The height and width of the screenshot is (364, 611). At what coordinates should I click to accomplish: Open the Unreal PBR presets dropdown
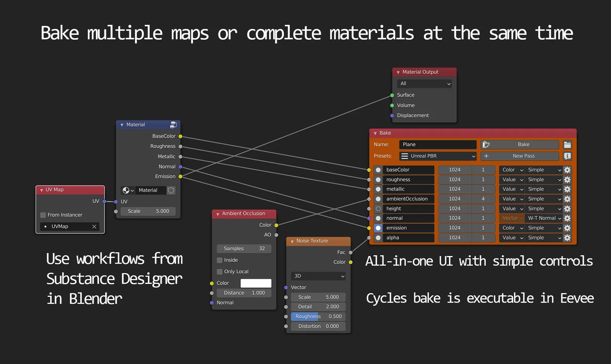point(439,156)
